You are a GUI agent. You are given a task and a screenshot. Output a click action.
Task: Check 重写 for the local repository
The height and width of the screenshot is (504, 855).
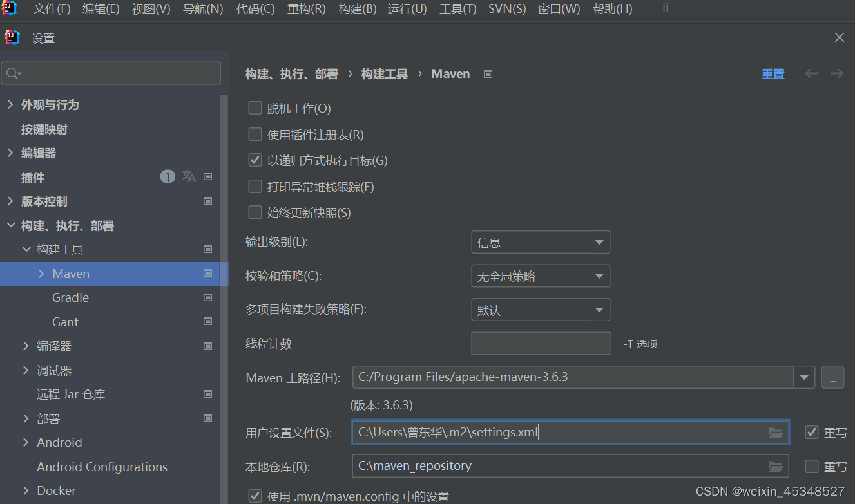812,466
